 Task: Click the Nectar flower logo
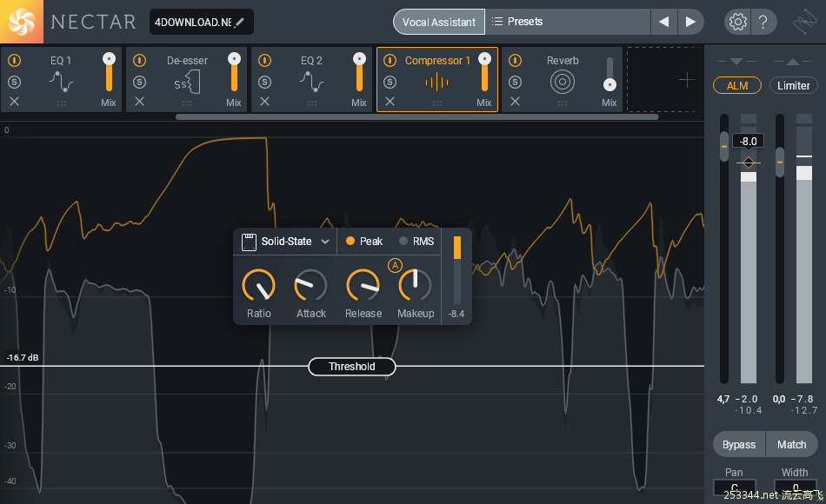coord(22,22)
